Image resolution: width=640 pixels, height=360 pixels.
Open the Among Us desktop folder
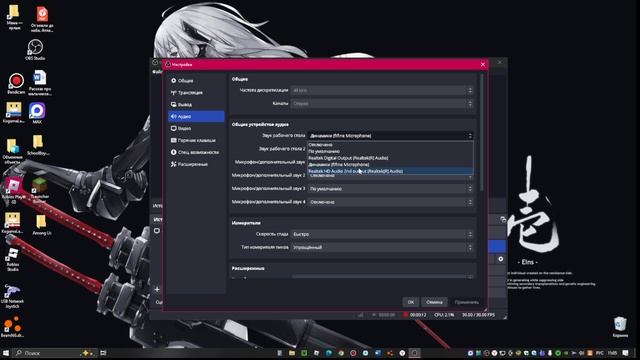[x=41, y=225]
